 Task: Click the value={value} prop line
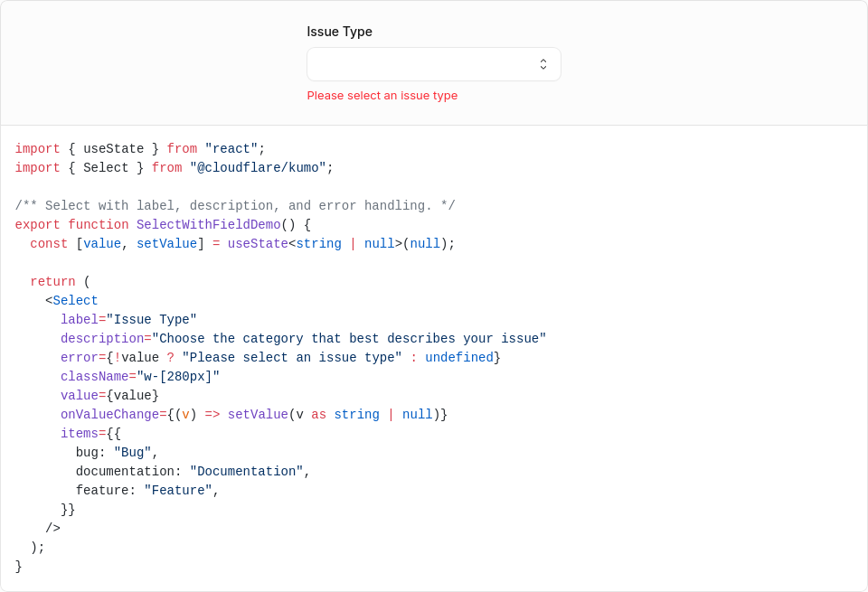[x=109, y=396]
